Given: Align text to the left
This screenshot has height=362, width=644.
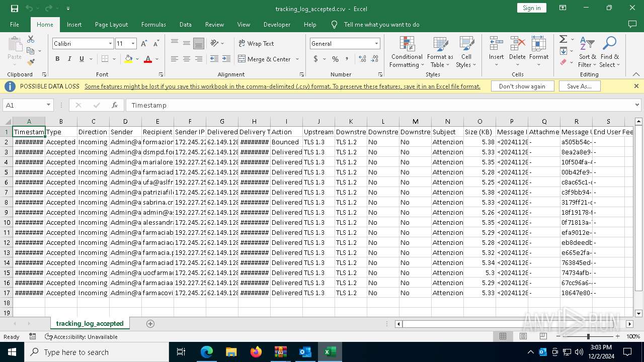Looking at the screenshot, I should click(x=175, y=59).
